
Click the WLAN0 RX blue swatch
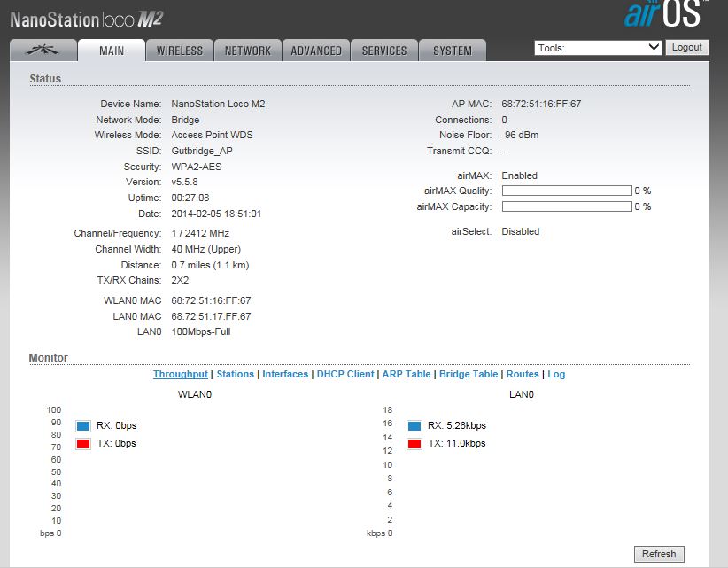(x=83, y=426)
